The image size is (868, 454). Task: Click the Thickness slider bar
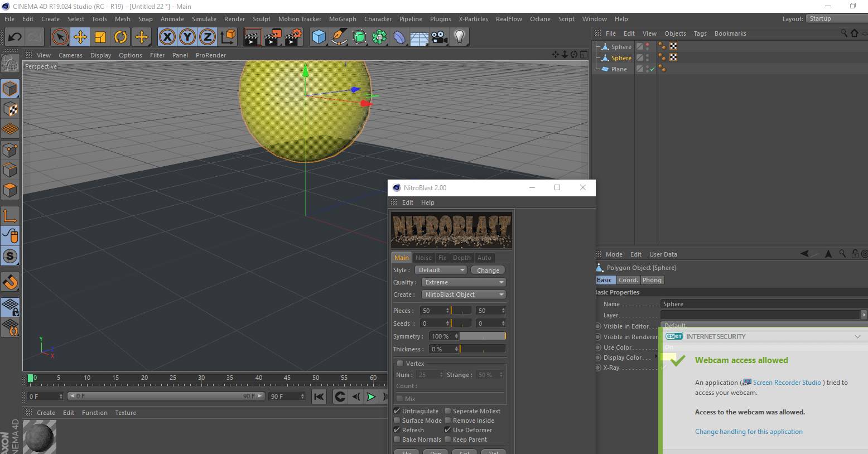coord(483,349)
